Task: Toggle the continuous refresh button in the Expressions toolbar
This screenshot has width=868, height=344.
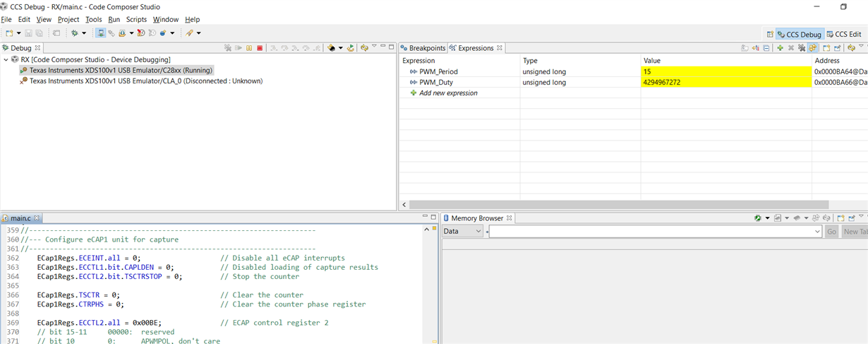Action: (x=812, y=48)
